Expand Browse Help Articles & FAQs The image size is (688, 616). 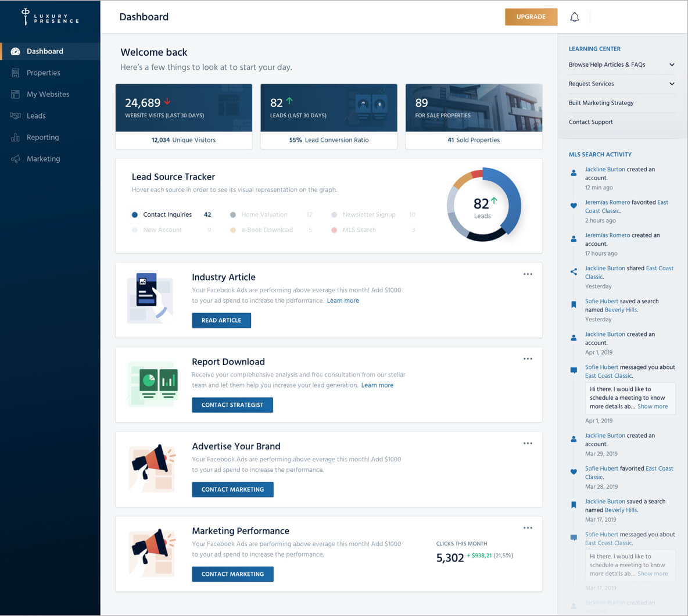tap(621, 65)
